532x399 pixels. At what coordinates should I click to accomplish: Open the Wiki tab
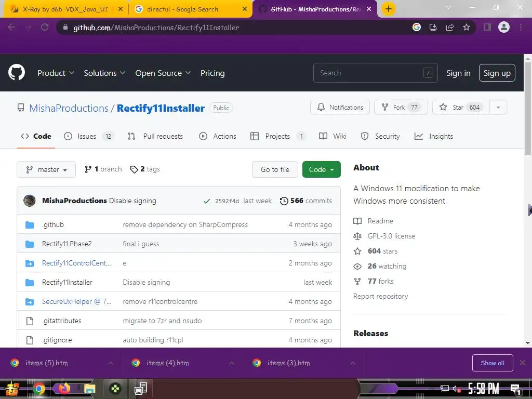(x=332, y=136)
